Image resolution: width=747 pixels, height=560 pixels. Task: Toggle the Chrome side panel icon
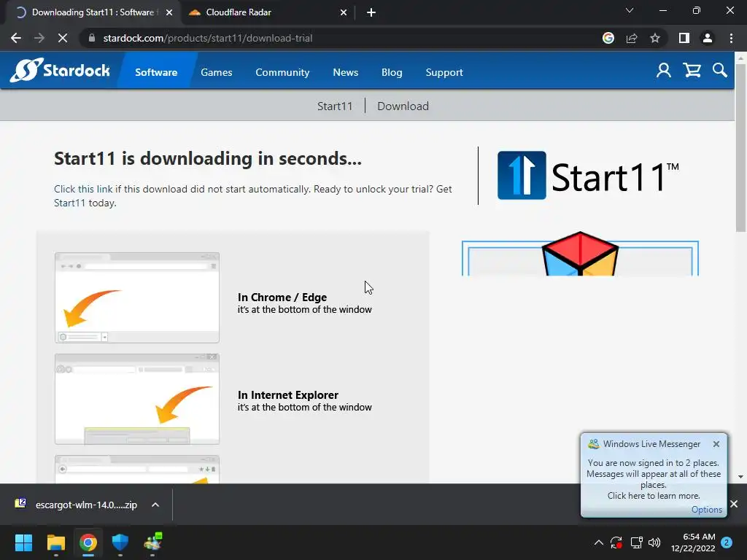pyautogui.click(x=684, y=38)
